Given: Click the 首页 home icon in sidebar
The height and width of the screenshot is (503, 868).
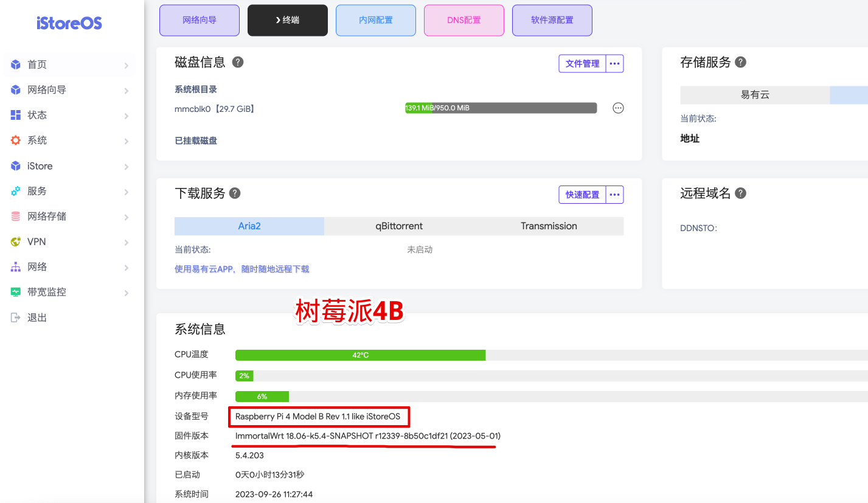Looking at the screenshot, I should (x=14, y=64).
